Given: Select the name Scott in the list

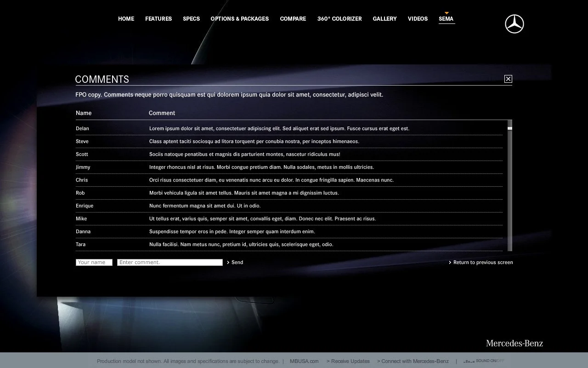Looking at the screenshot, I should point(82,154).
